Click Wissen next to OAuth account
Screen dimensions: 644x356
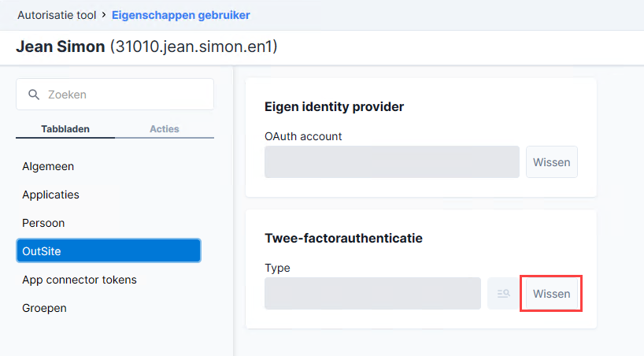[552, 162]
